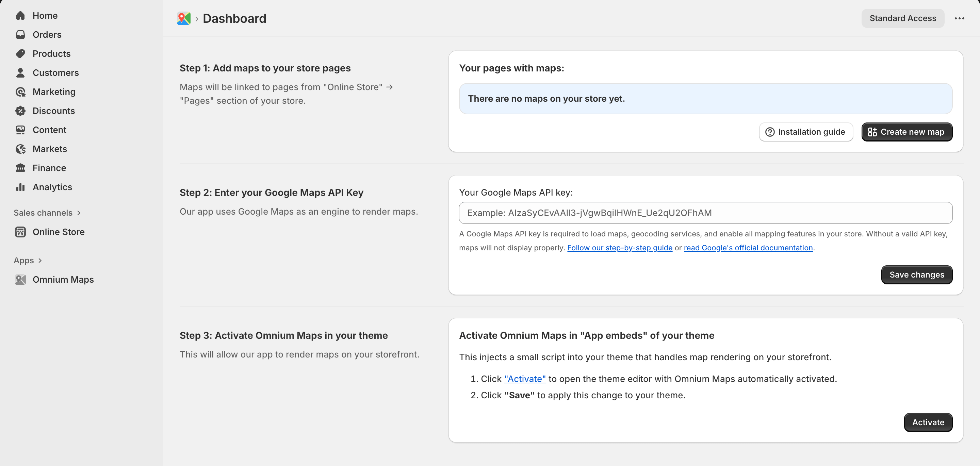The width and height of the screenshot is (980, 466).
Task: Select the Marketing megaphone icon
Action: click(x=21, y=92)
